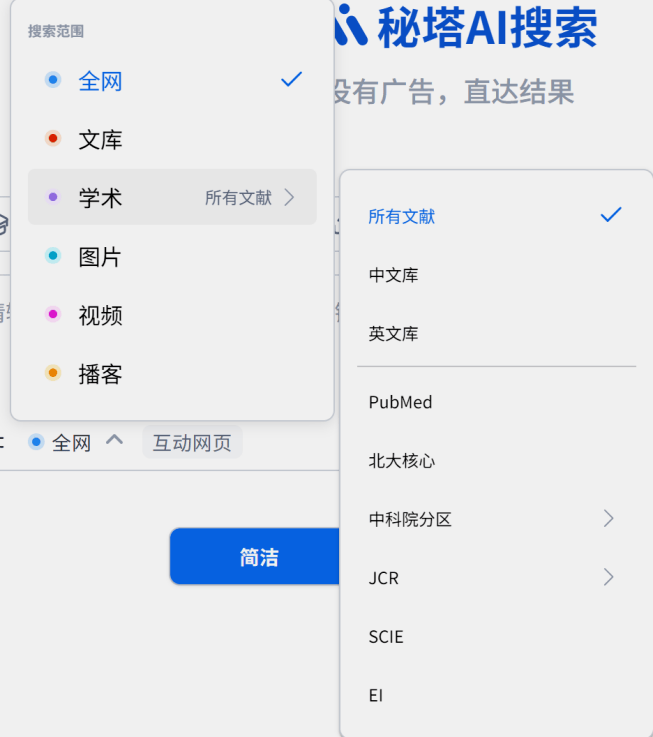Screen dimensions: 653x737
Task: Click the 秘塔AI搜索 logo icon
Action: click(x=352, y=26)
